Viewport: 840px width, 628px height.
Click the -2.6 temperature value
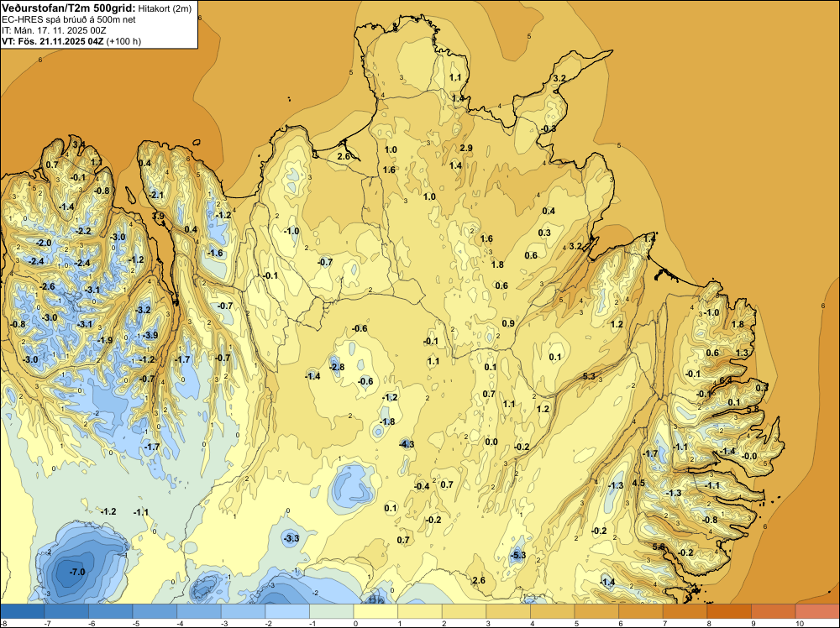click(47, 286)
